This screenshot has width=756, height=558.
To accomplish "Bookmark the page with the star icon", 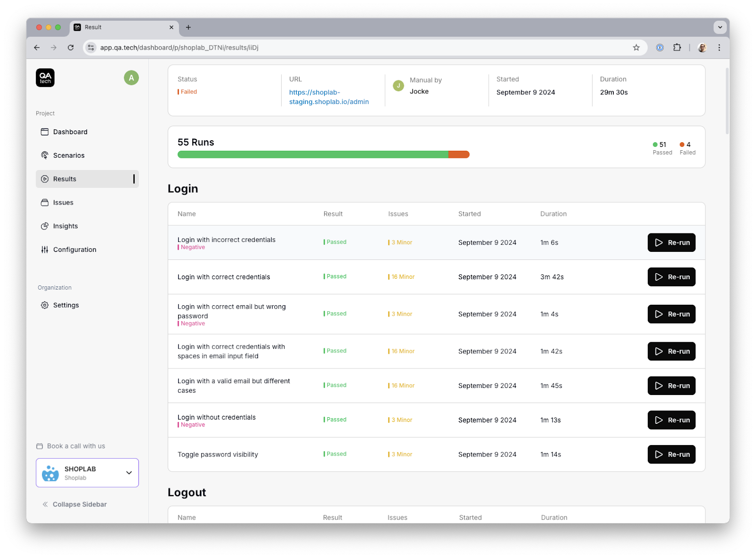I will tap(636, 47).
